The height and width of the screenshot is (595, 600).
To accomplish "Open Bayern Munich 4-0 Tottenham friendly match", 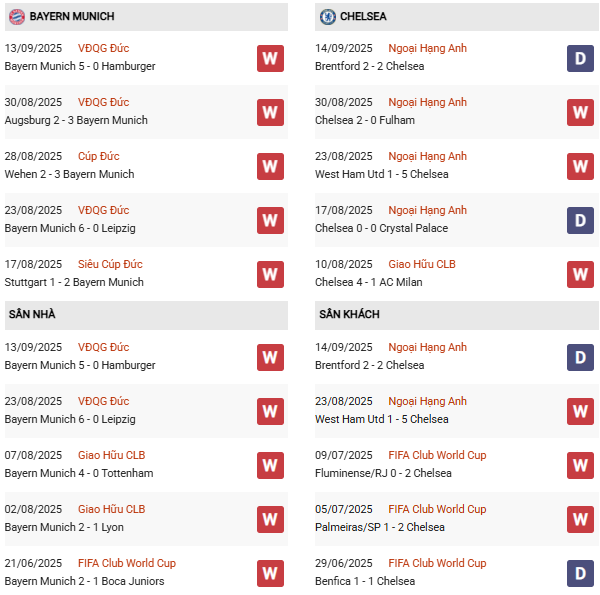I will (79, 473).
